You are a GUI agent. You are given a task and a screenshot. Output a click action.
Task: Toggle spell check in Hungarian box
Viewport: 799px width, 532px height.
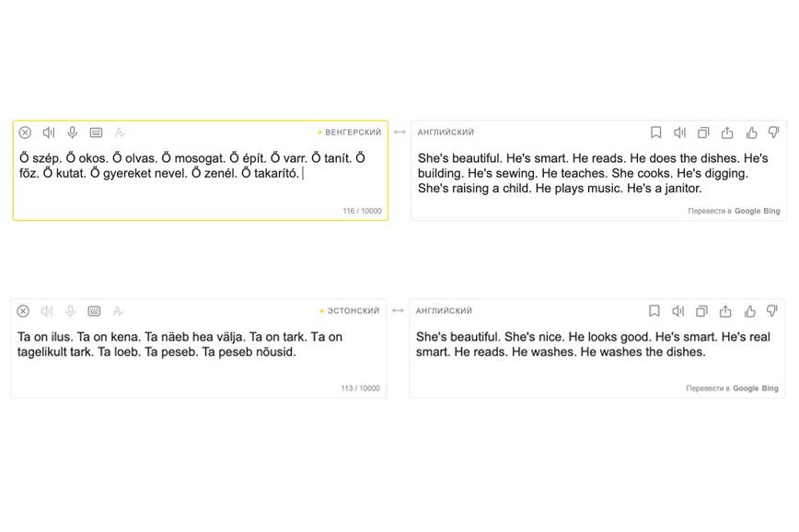(120, 133)
